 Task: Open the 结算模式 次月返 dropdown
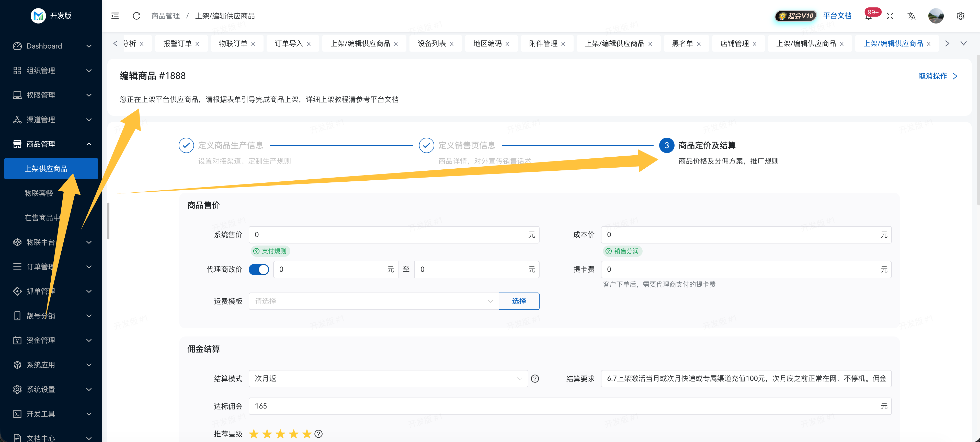(388, 378)
